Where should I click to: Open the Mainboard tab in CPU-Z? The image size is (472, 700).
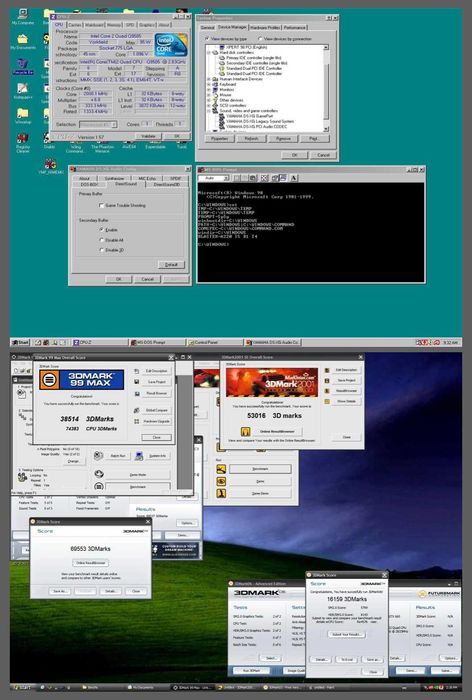[x=94, y=25]
